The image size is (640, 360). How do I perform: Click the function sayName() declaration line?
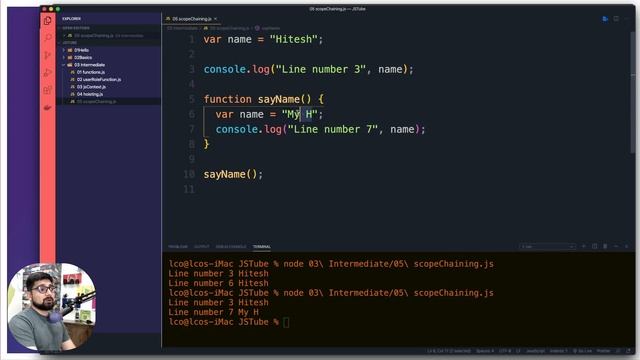pyautogui.click(x=263, y=99)
